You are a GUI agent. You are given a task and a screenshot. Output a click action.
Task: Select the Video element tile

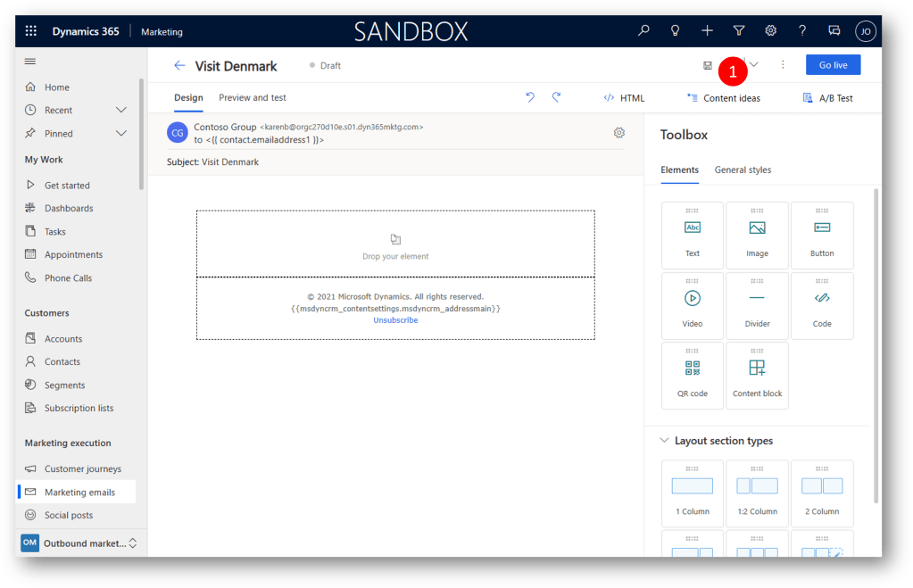click(x=693, y=306)
